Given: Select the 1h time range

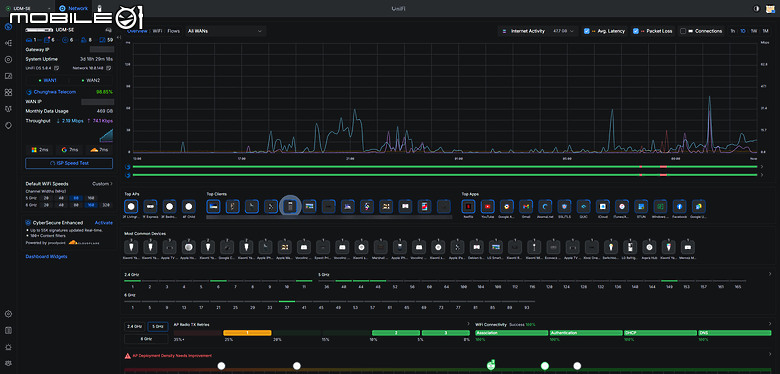Looking at the screenshot, I should pyautogui.click(x=733, y=31).
